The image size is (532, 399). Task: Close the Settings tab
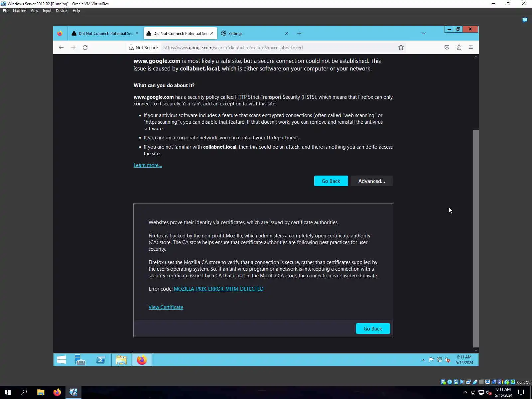[x=287, y=33]
